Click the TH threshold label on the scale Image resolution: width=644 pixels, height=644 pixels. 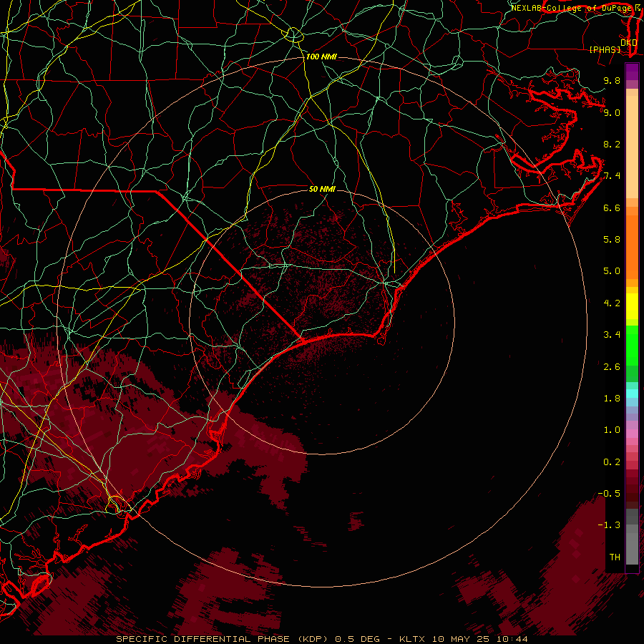615,557
